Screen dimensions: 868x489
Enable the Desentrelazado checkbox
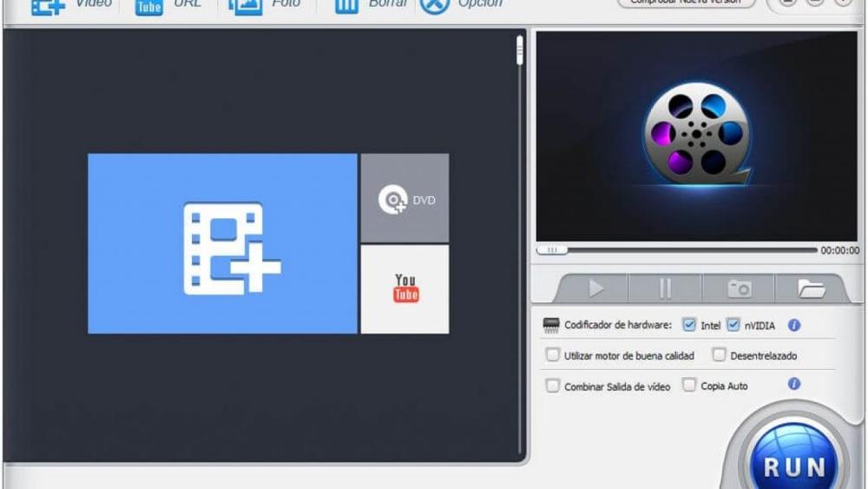pos(719,354)
